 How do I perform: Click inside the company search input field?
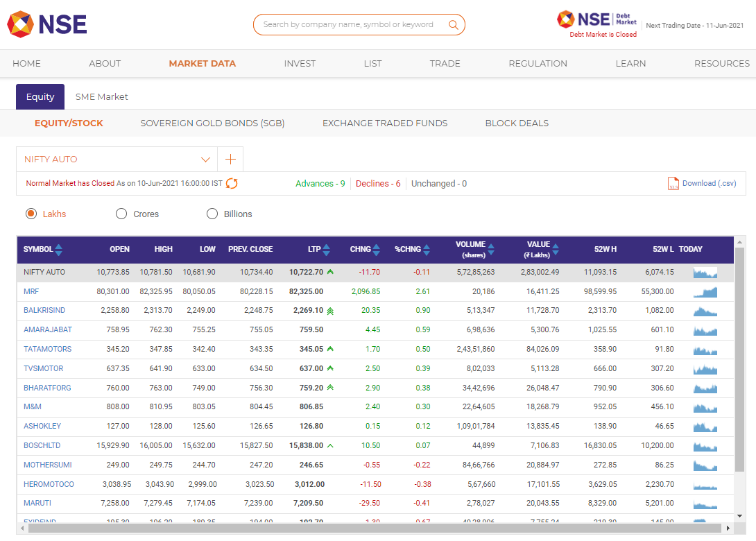(x=347, y=24)
